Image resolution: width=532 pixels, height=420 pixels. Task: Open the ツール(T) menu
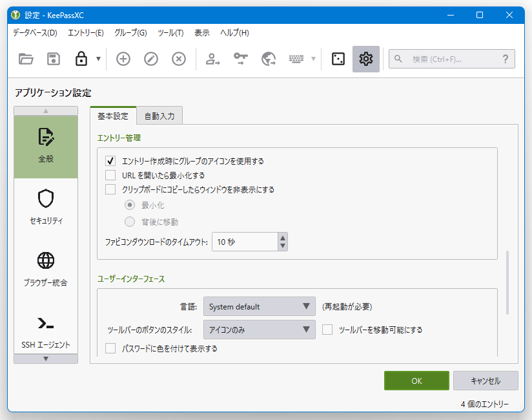click(x=170, y=32)
